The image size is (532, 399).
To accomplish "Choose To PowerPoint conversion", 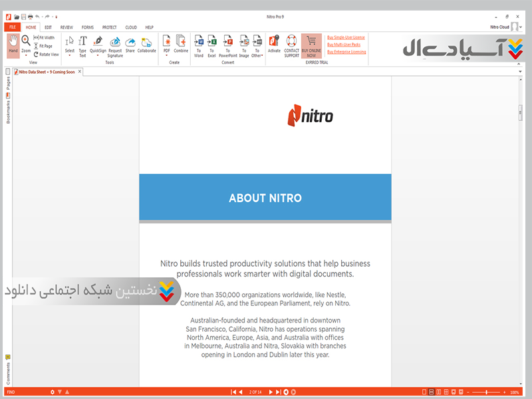I will coord(228,45).
